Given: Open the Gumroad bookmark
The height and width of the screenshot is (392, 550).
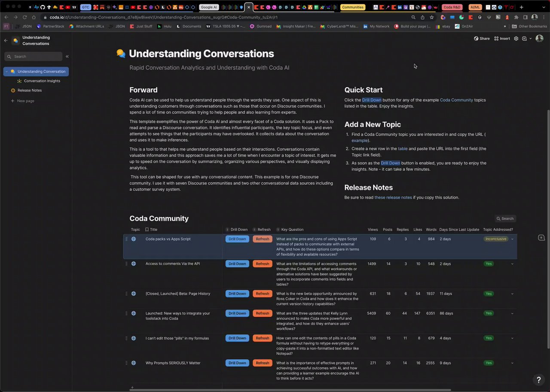Looking at the screenshot, I should coord(261,26).
